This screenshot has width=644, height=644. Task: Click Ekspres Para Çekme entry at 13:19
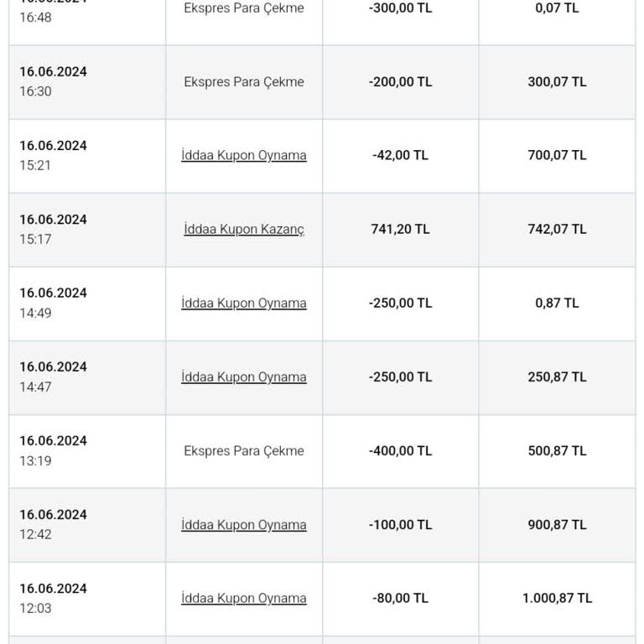pos(244,450)
